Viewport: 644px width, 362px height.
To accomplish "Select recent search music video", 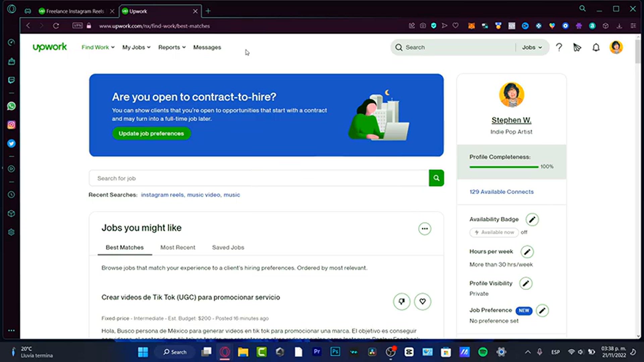I will (x=204, y=195).
